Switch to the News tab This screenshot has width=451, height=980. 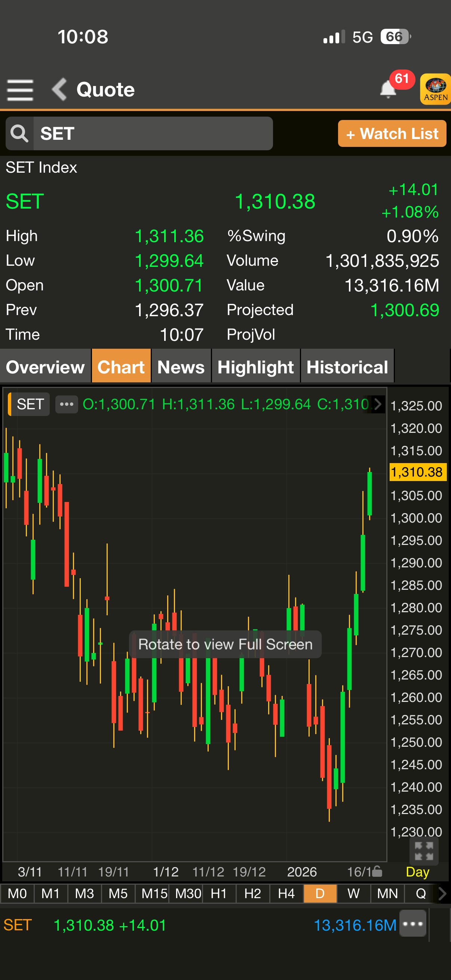(181, 367)
